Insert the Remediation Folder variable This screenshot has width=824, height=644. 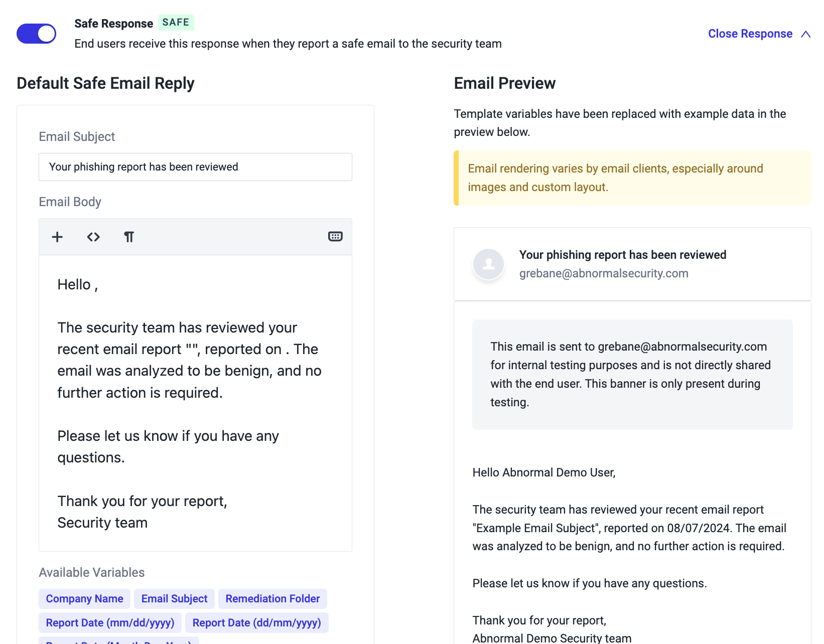pyautogui.click(x=272, y=599)
